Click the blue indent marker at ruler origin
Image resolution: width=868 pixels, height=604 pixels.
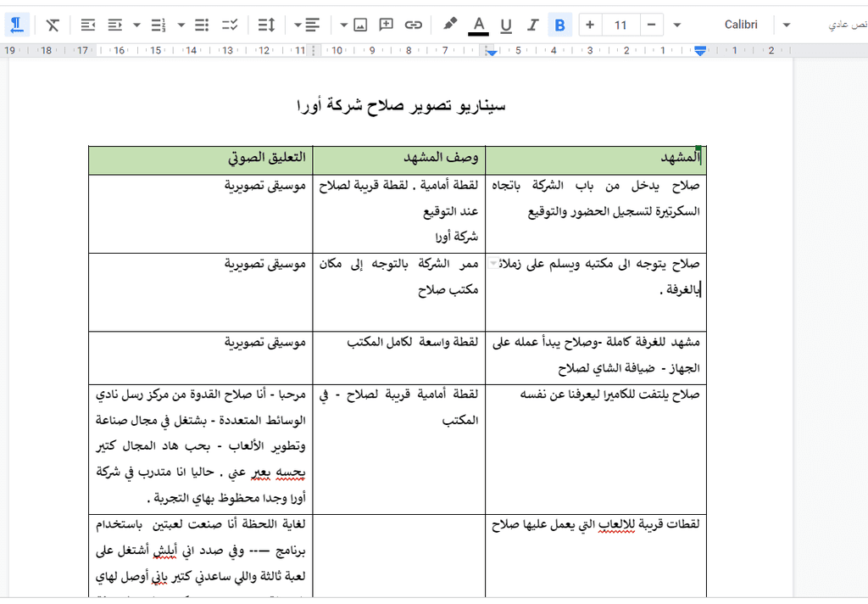point(700,51)
